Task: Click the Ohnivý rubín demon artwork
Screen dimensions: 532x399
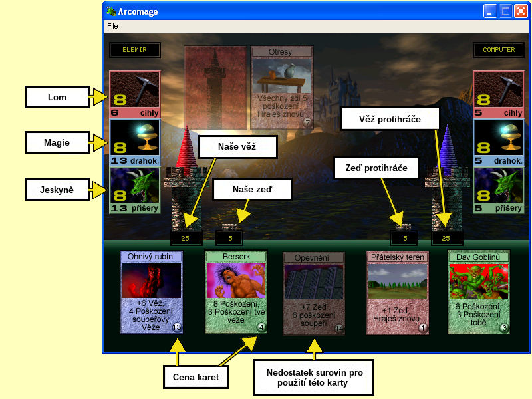Action: pyautogui.click(x=152, y=281)
